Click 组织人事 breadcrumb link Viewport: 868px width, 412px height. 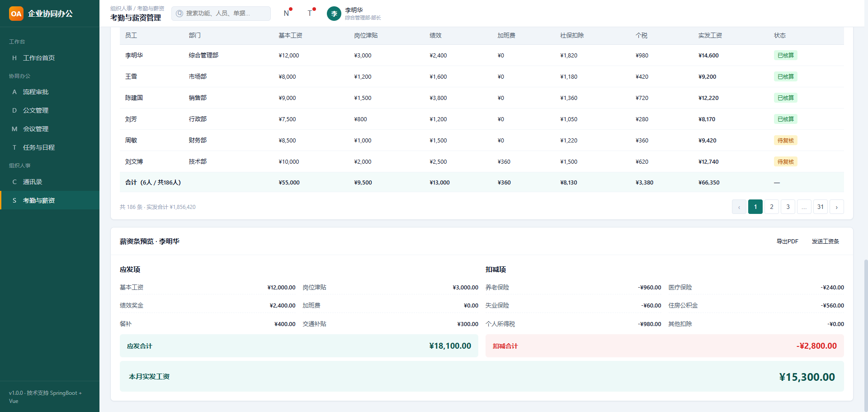[121, 9]
